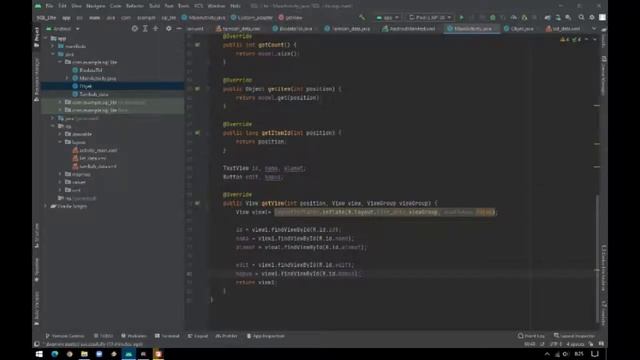Toggle tool window buttons icon at bottom-left corner
The image size is (640, 360).
37,344
